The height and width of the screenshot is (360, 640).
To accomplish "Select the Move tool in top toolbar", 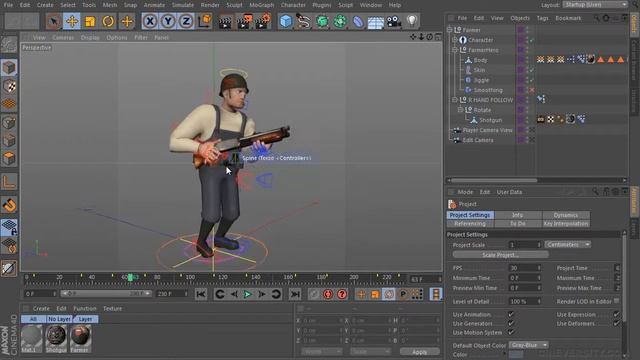I will pos(72,21).
